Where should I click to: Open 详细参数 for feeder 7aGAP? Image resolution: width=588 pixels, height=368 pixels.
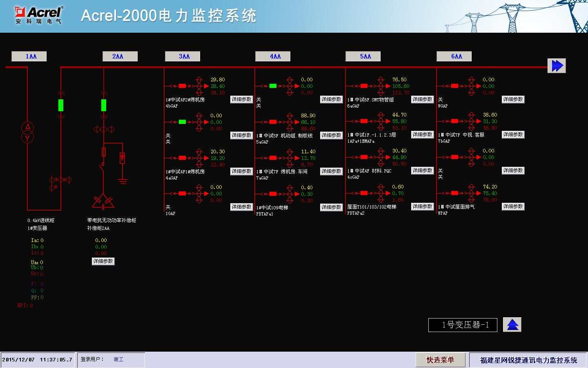332,171
